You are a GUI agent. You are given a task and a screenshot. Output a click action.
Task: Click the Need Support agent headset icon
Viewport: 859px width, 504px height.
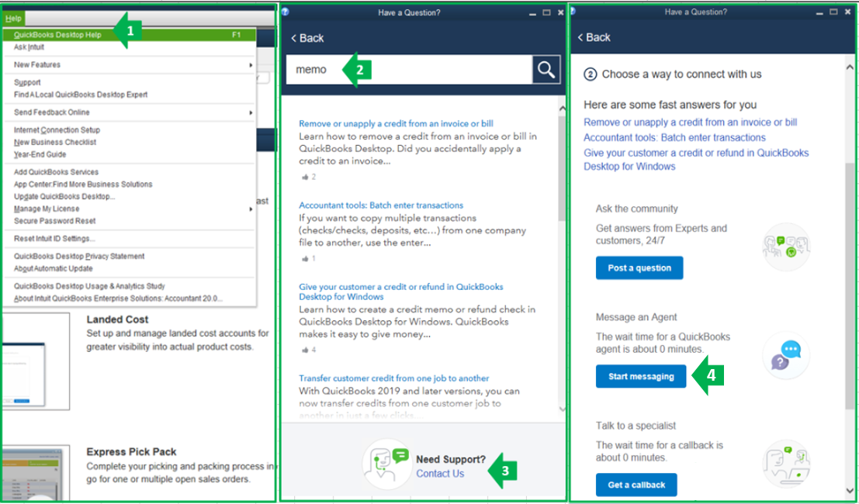[x=386, y=464]
